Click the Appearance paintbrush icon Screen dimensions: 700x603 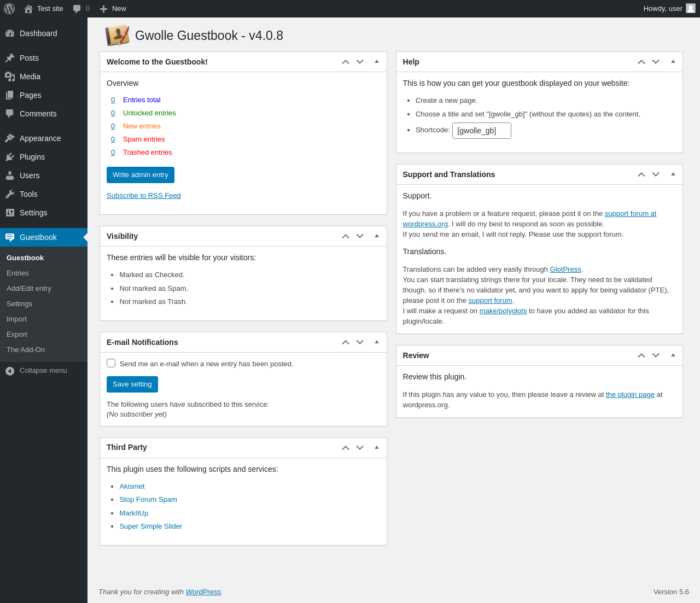[10, 138]
